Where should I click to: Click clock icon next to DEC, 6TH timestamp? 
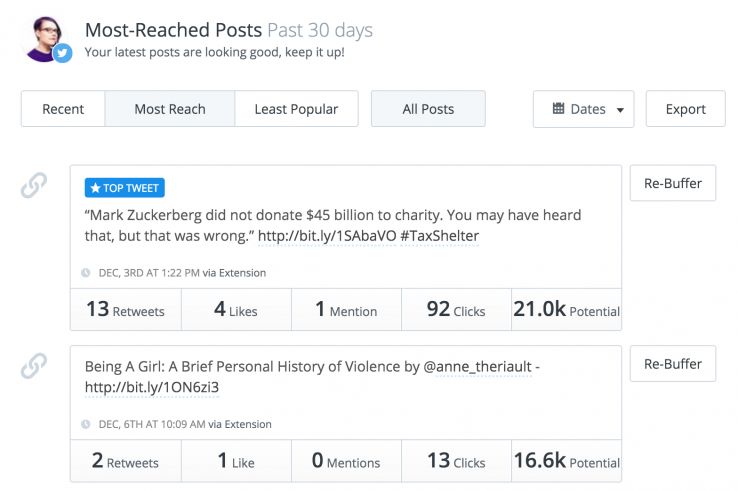click(86, 424)
